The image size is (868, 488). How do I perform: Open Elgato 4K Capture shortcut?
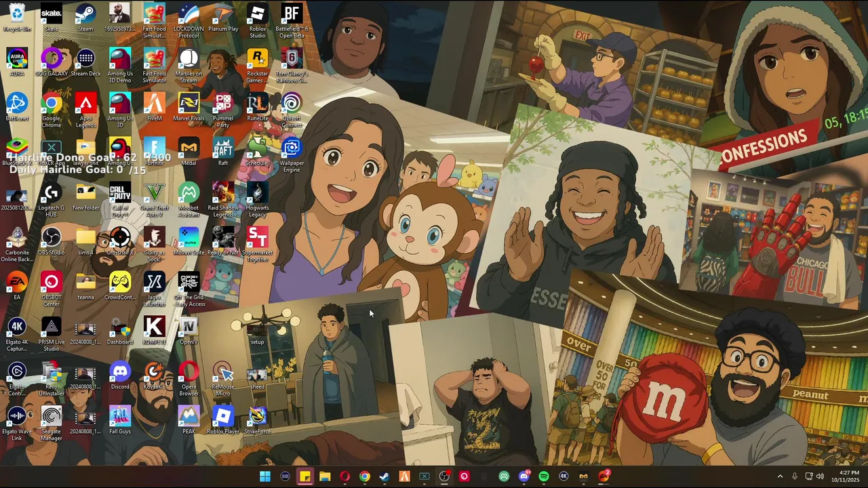[17, 334]
